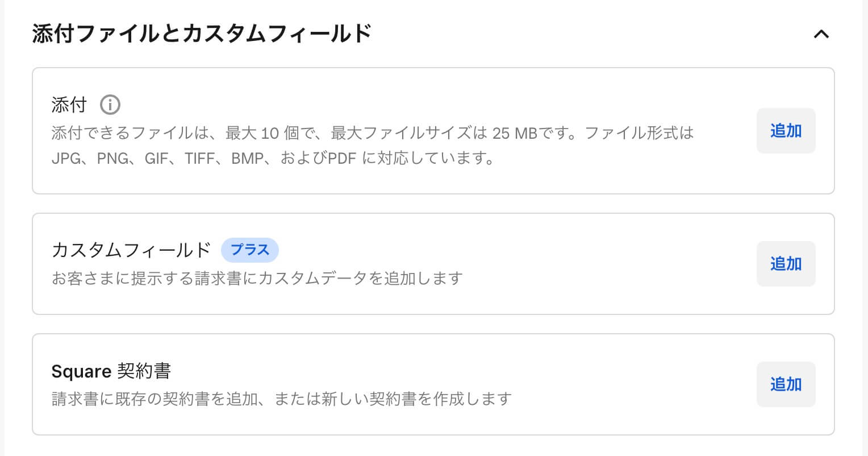Click the text ファイル形式は in the 添付 card

[x=639, y=133]
